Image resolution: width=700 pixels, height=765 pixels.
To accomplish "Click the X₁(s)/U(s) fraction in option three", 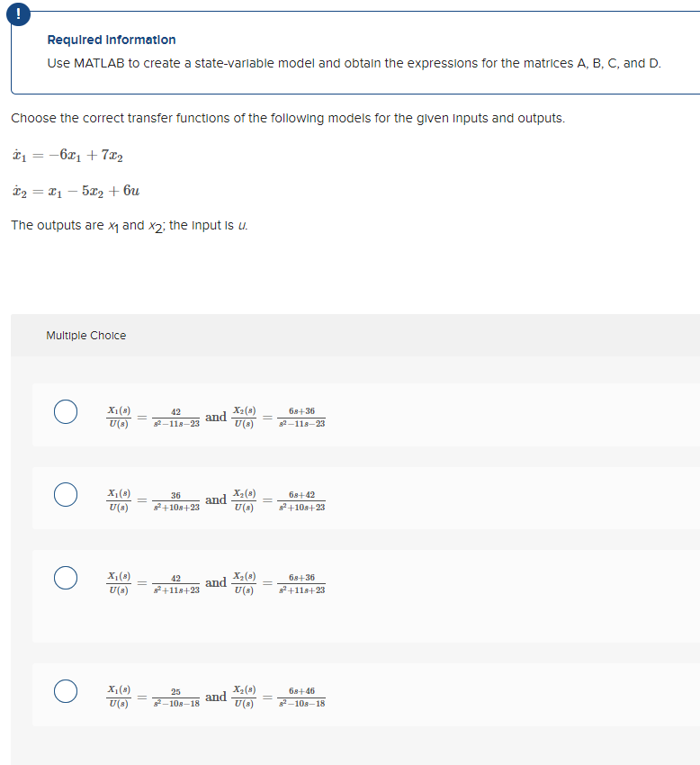I will [118, 583].
